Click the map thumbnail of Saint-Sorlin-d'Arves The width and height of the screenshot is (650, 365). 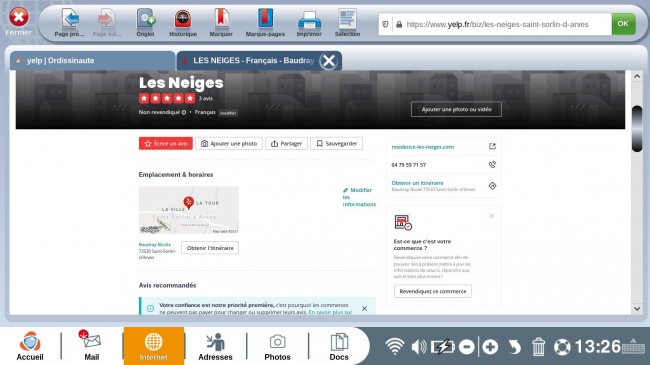[189, 210]
